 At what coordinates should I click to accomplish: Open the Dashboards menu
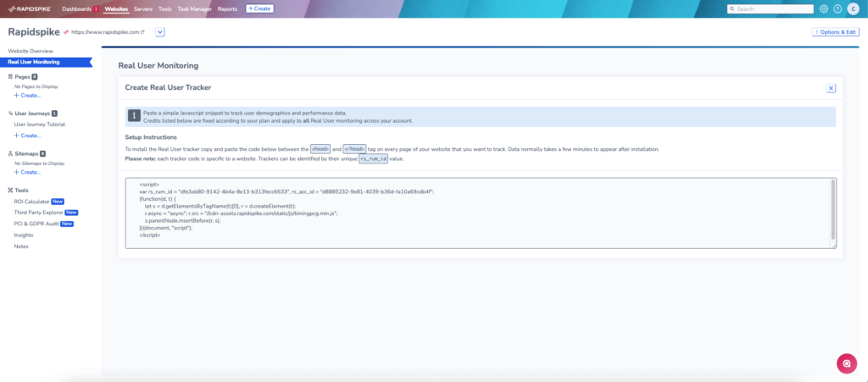click(76, 8)
